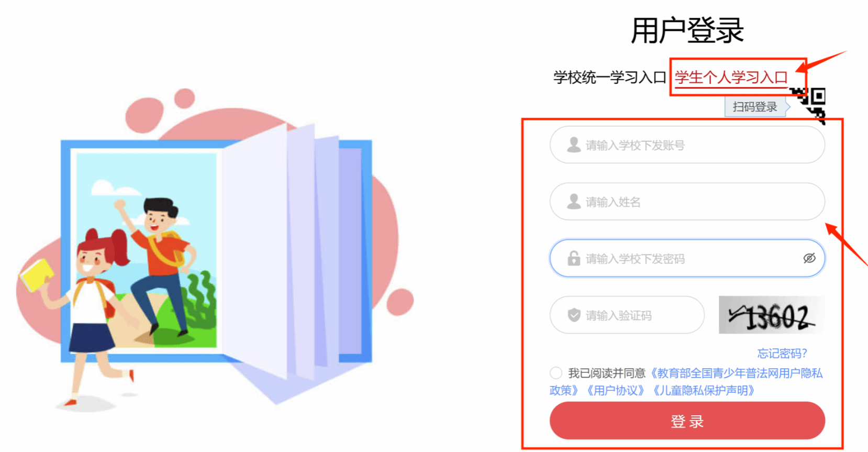Refresh the 13602 captcha image

click(772, 315)
